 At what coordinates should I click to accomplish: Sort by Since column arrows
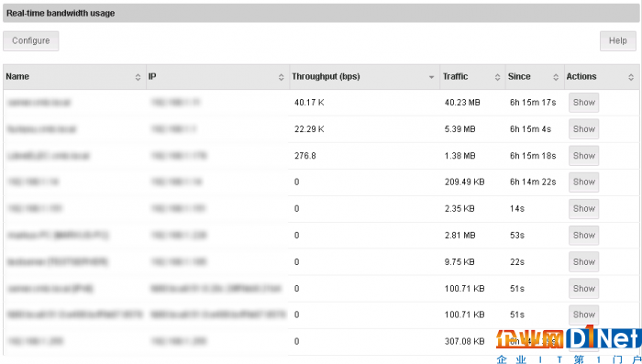pyautogui.click(x=556, y=77)
